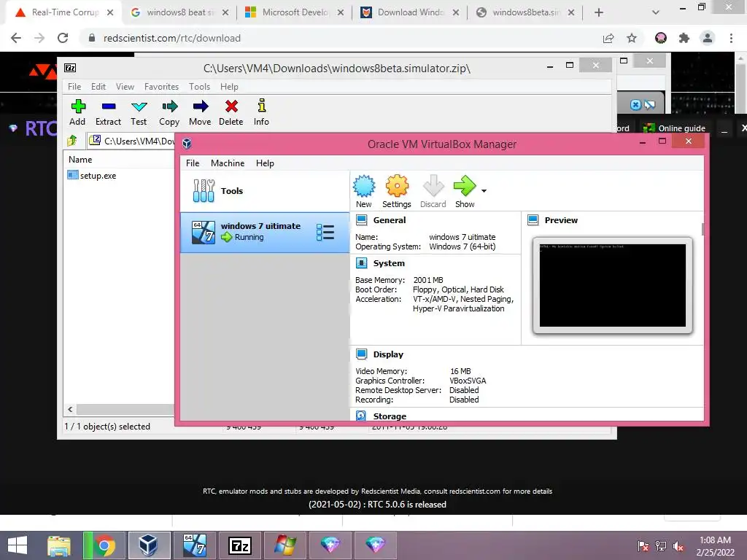The width and height of the screenshot is (747, 560).
Task: Switch to the Microsoft Develo tab
Action: coord(295,12)
